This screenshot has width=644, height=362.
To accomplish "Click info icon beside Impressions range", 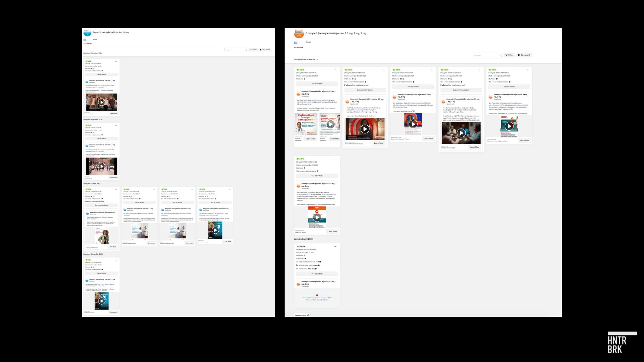I will tap(316, 268).
